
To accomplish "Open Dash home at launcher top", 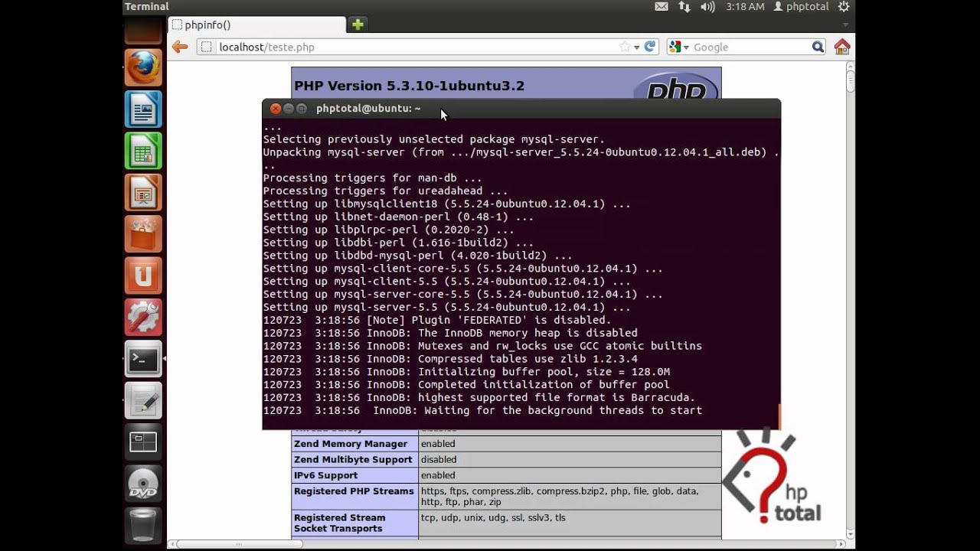I will coord(143,31).
